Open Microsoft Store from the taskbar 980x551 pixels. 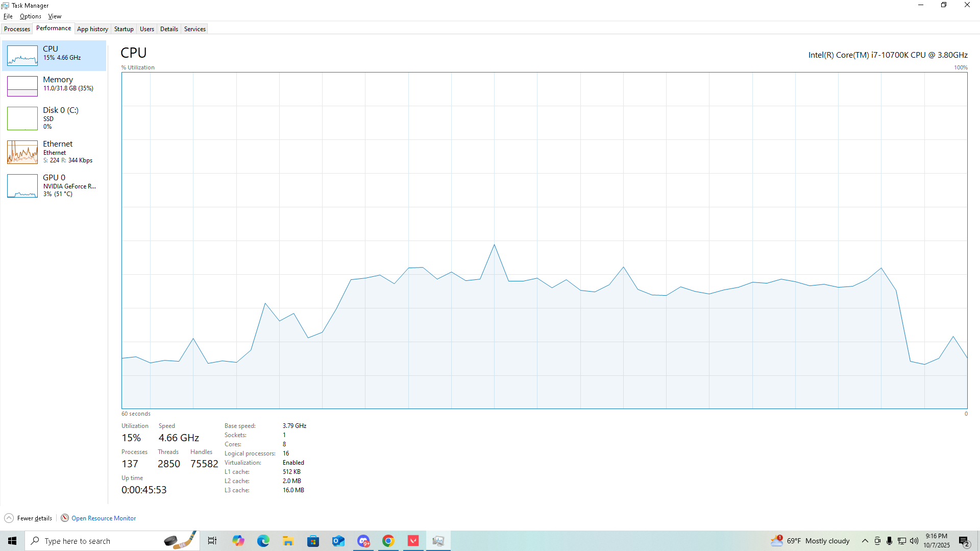pyautogui.click(x=313, y=541)
